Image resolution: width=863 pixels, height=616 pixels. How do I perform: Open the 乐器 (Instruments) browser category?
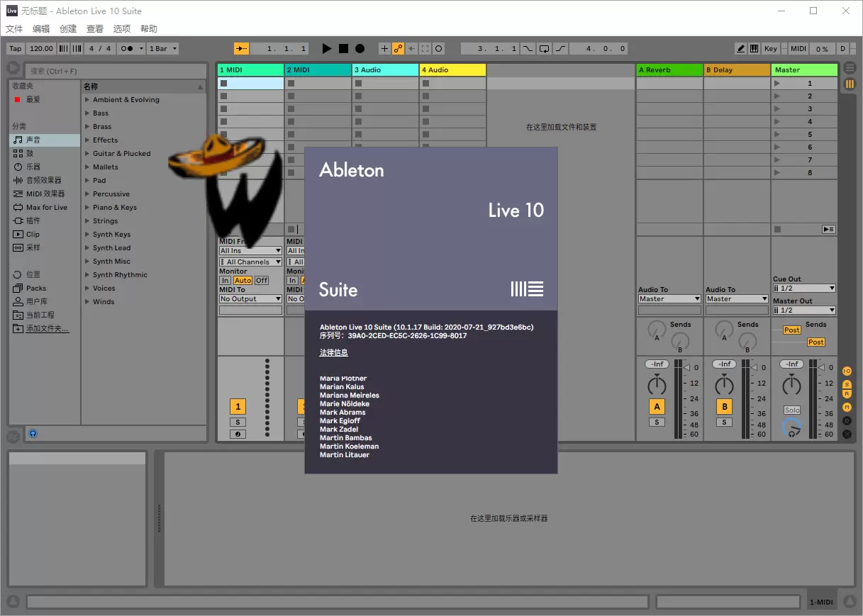pos(45,167)
